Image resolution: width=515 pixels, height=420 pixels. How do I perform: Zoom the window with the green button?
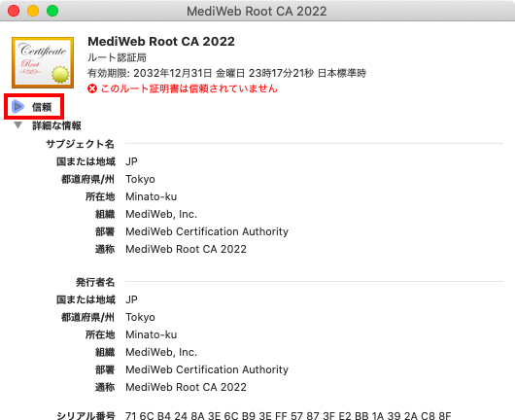(x=52, y=11)
